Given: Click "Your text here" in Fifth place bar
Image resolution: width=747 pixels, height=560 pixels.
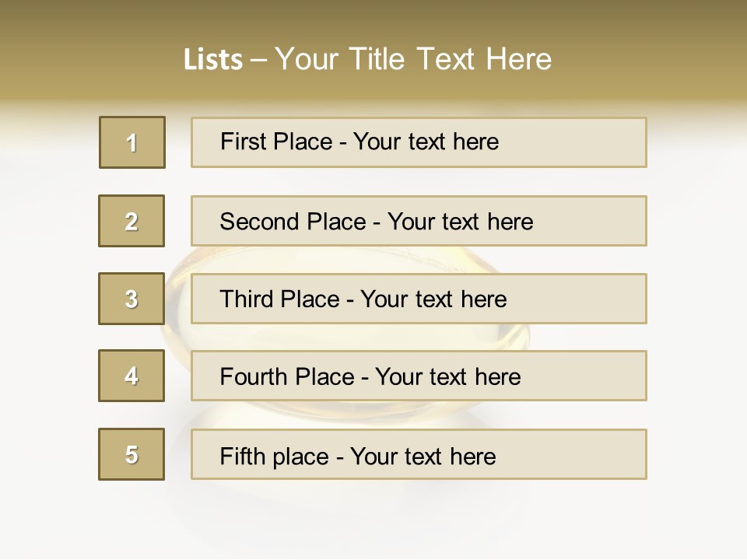Looking at the screenshot, I should 423,457.
